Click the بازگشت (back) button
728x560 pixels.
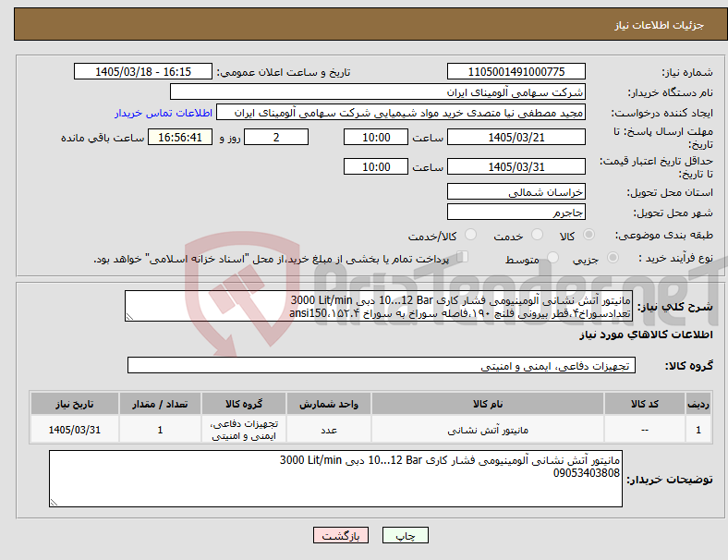[341, 535]
